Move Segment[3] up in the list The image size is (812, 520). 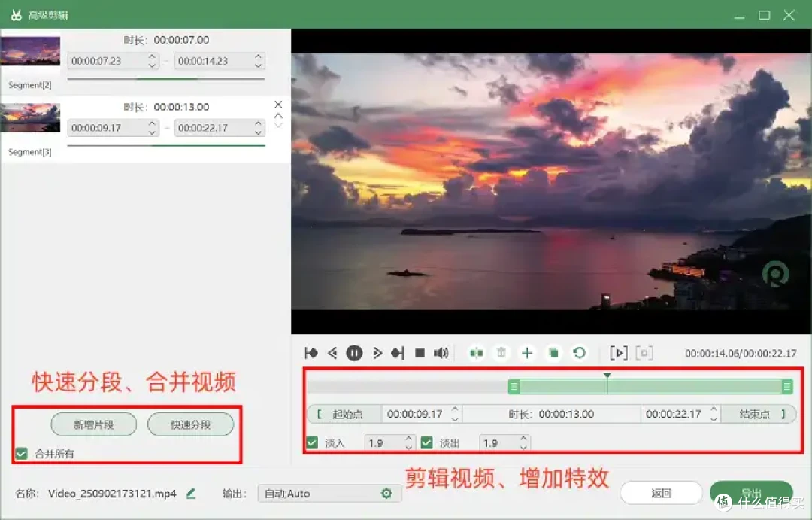tap(278, 116)
